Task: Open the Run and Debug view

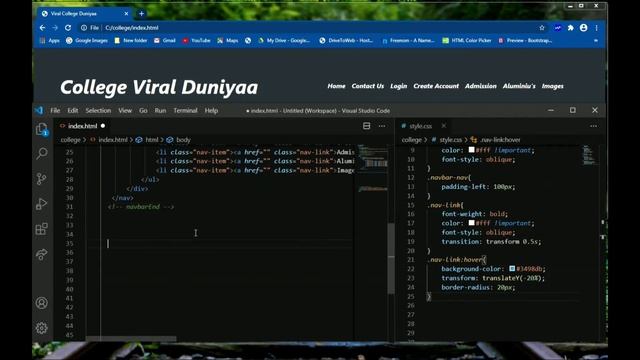Action: pos(42,204)
